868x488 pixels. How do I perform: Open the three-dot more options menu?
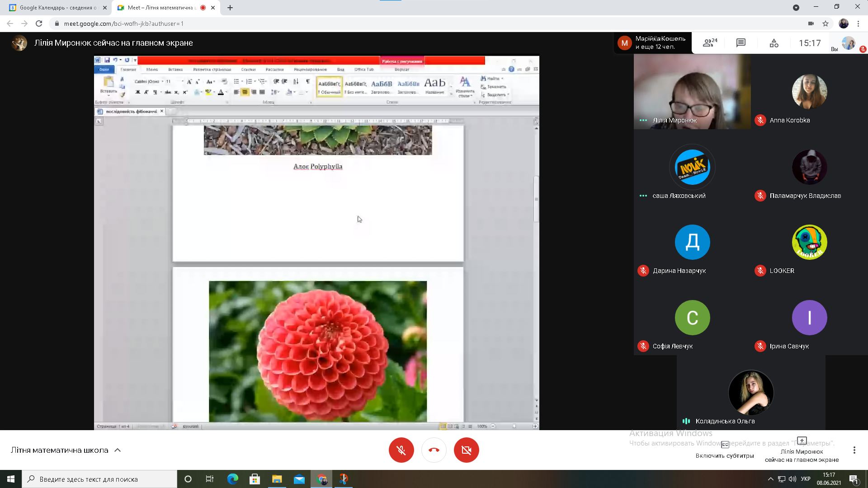pyautogui.click(x=854, y=450)
